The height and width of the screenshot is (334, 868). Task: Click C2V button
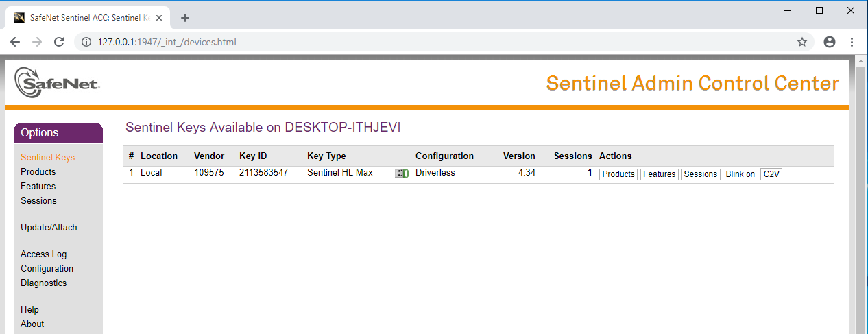pos(771,174)
